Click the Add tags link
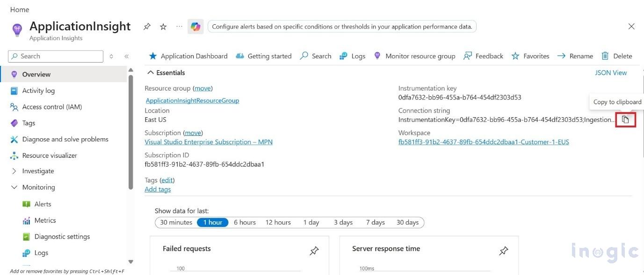This screenshot has width=644, height=275. [x=158, y=189]
